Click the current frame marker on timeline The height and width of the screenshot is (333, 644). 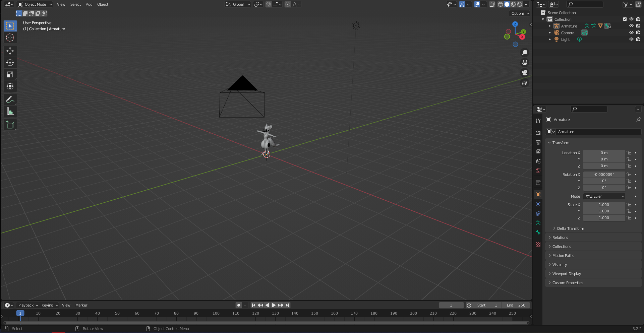(20, 313)
